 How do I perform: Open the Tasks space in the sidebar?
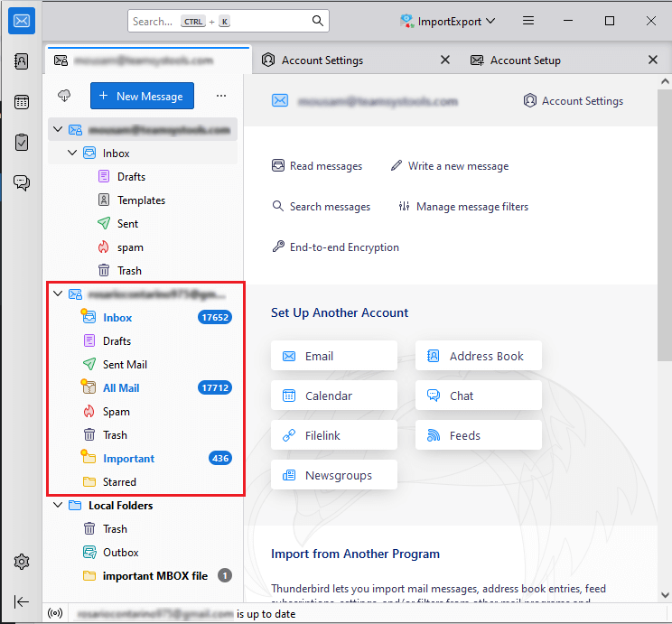click(22, 143)
